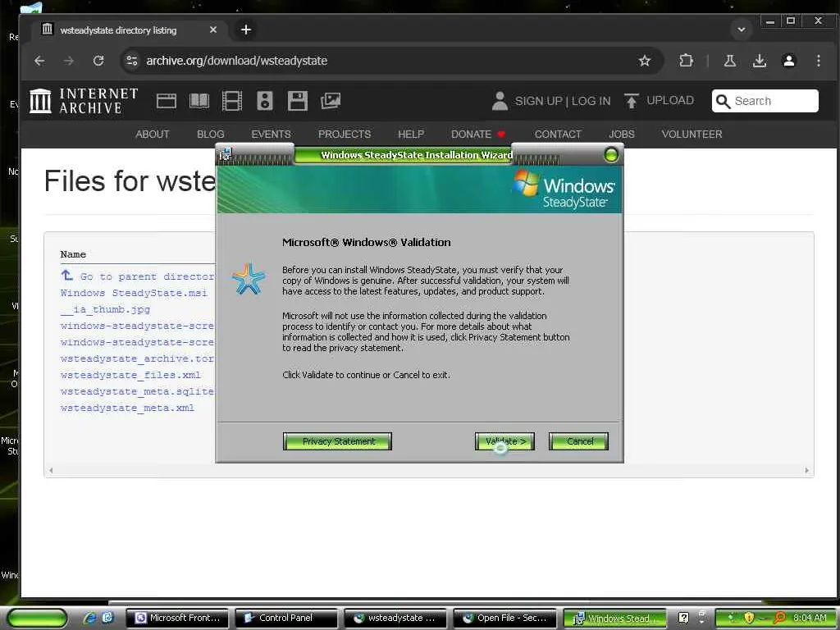Open the EVENTS menu item
This screenshot has height=630, width=840.
pyautogui.click(x=271, y=134)
